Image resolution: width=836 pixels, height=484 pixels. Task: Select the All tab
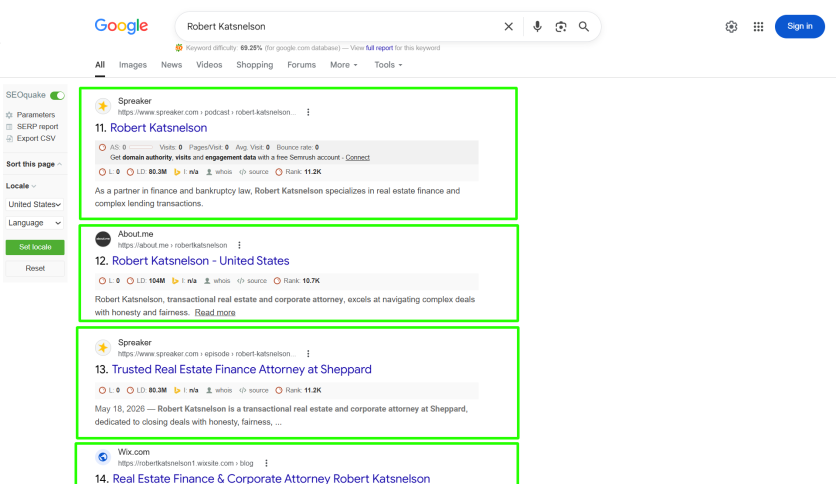100,65
